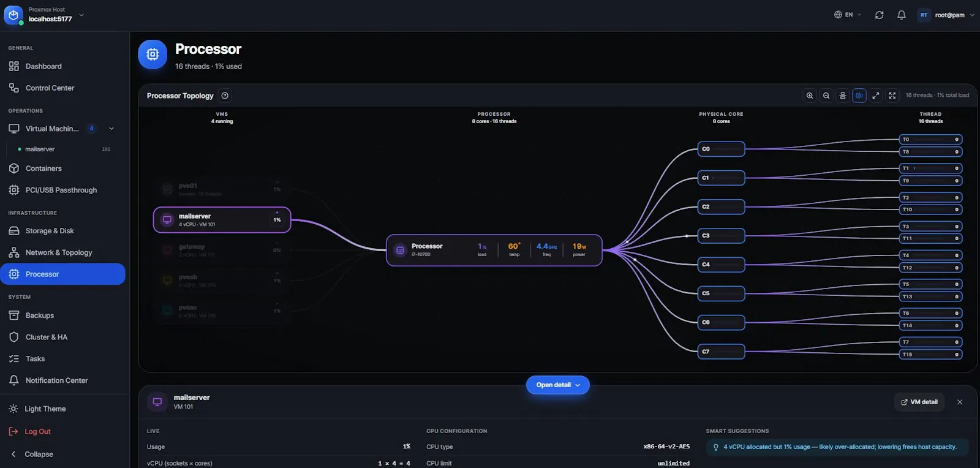Screen dimensions: 980x468
Task: Click the '16 threads · 1% total load' label
Action: (937, 96)
